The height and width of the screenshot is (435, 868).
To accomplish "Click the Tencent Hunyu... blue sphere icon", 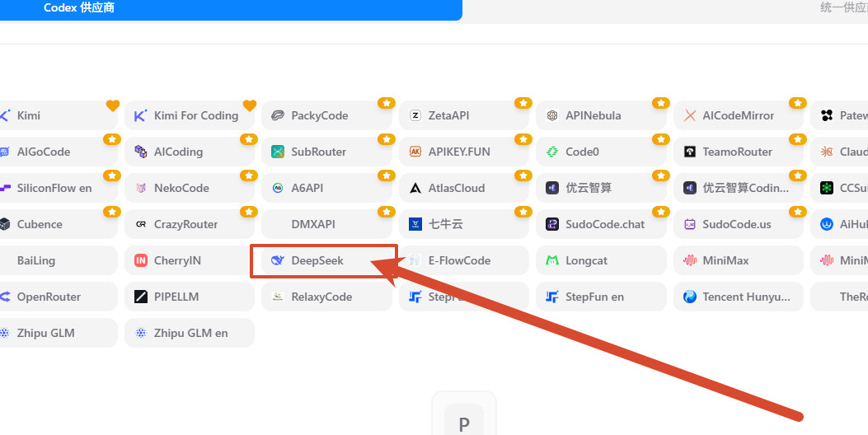I will pyautogui.click(x=690, y=297).
